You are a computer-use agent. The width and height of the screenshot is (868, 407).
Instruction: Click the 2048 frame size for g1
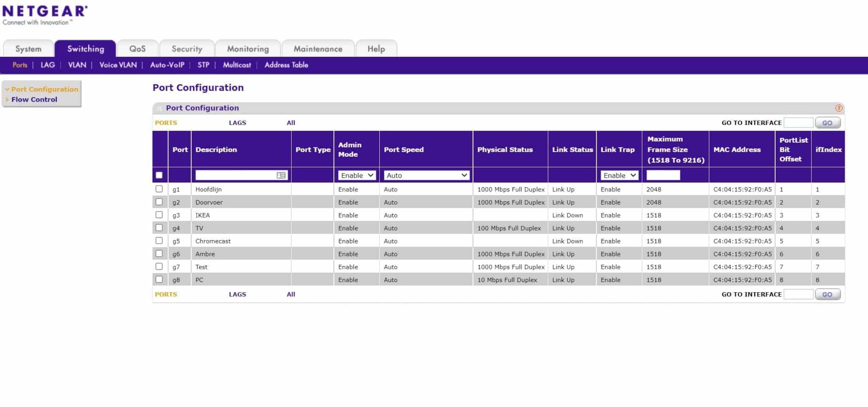(654, 189)
